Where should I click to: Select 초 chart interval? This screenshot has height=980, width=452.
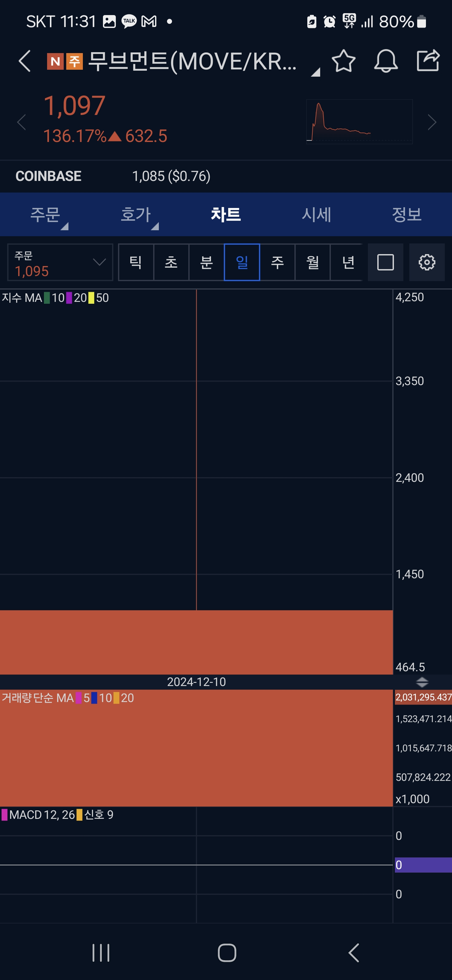click(171, 262)
